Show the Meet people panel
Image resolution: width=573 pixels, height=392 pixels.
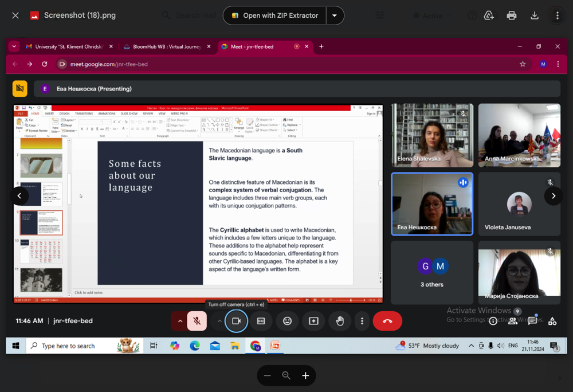pos(513,321)
